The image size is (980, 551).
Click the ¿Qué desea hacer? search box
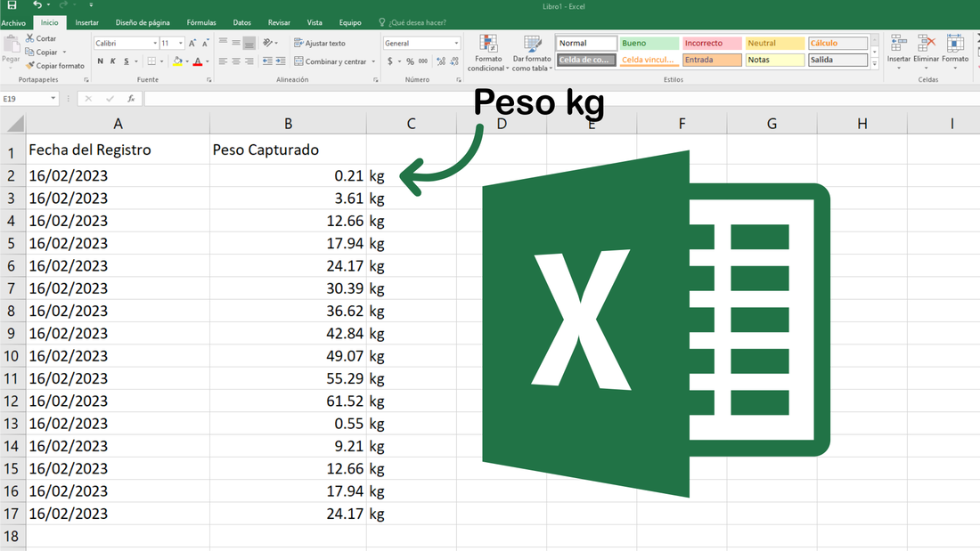tap(413, 22)
